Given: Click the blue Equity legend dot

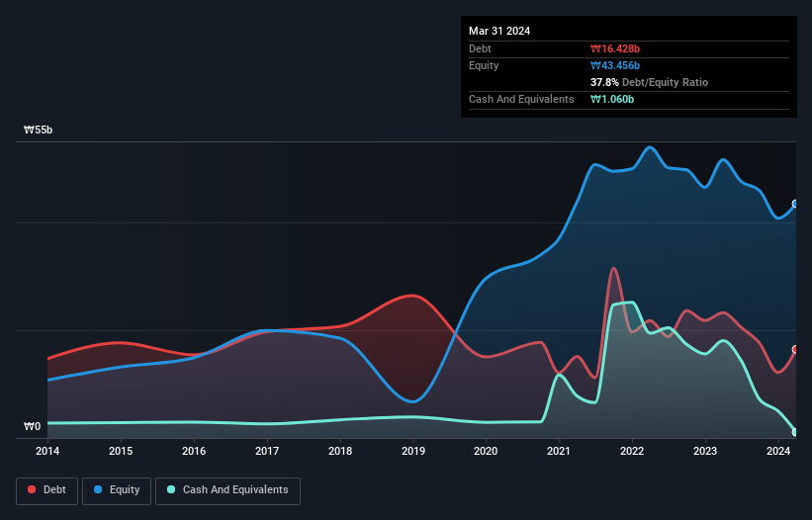Looking at the screenshot, I should tap(98, 489).
